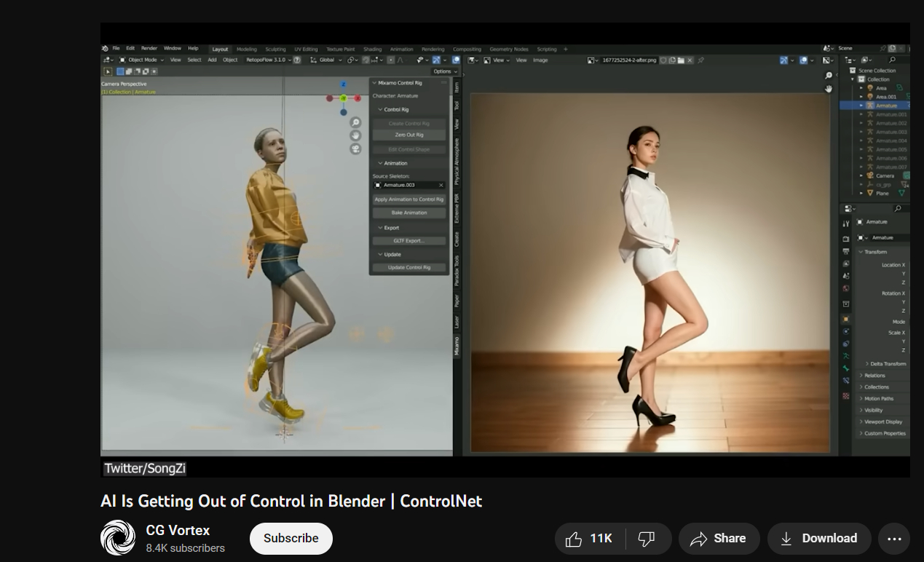Screen dimensions: 924x562
Task: Click the viewport zoom magnifier icon
Action: pos(355,122)
